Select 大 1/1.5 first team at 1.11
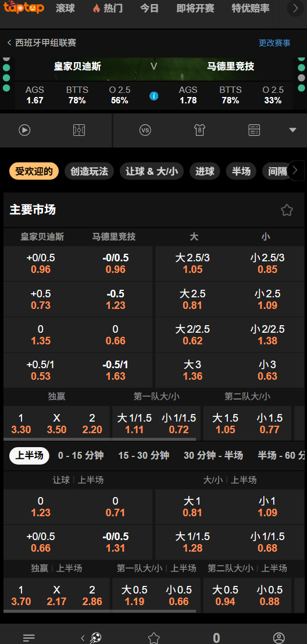The width and height of the screenshot is (307, 644). pos(134,424)
